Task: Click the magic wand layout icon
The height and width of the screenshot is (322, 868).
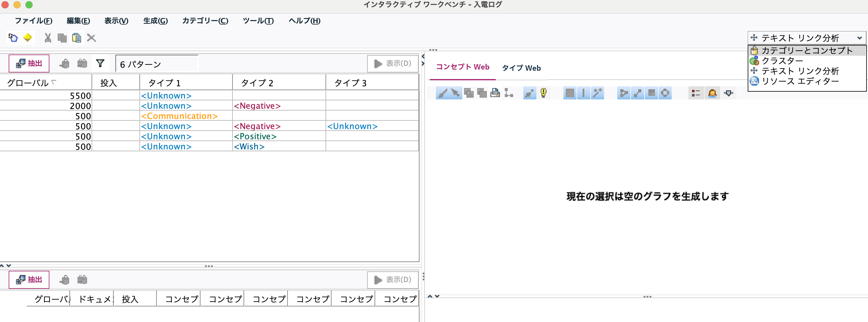Action: click(598, 93)
